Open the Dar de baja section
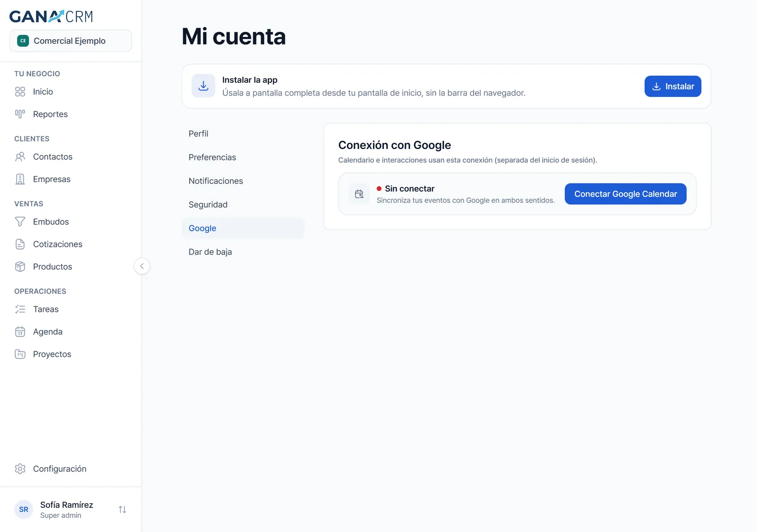757x532 pixels. click(243, 252)
